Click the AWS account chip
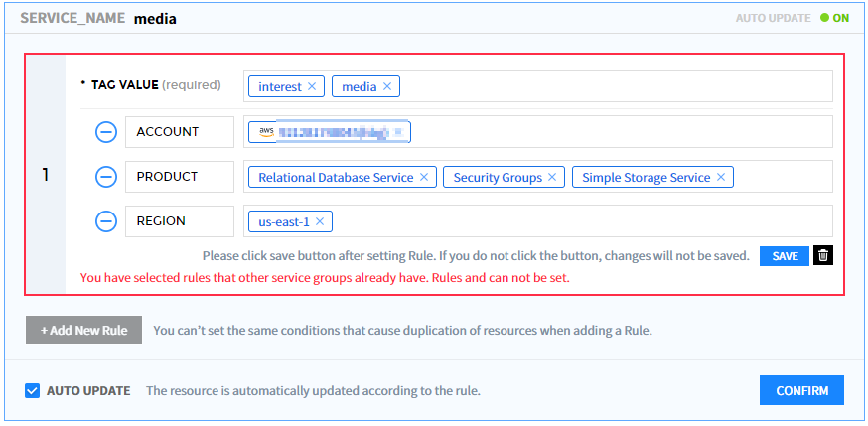Screen dimensions: 868x426 tap(330, 132)
